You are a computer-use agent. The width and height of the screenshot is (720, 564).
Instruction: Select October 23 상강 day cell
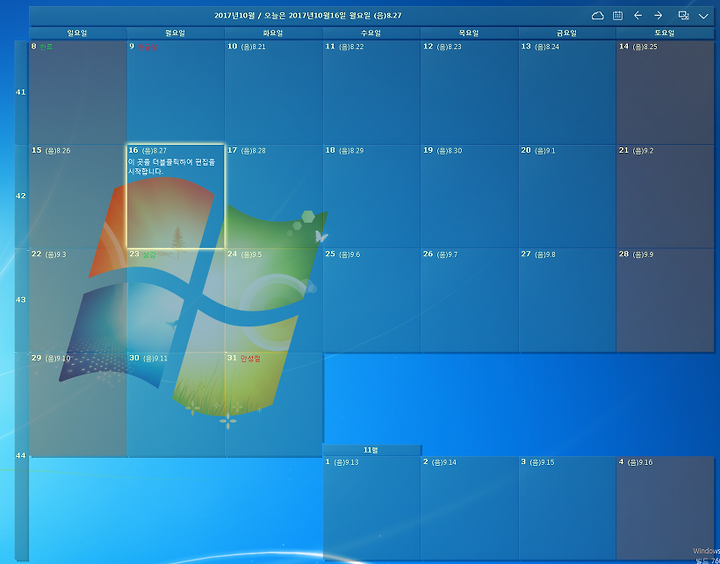(x=175, y=300)
